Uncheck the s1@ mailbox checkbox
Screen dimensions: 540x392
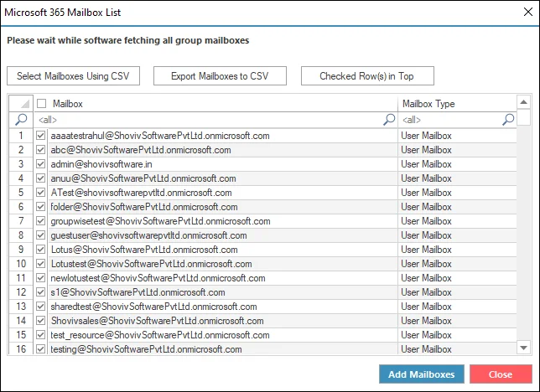[40, 292]
